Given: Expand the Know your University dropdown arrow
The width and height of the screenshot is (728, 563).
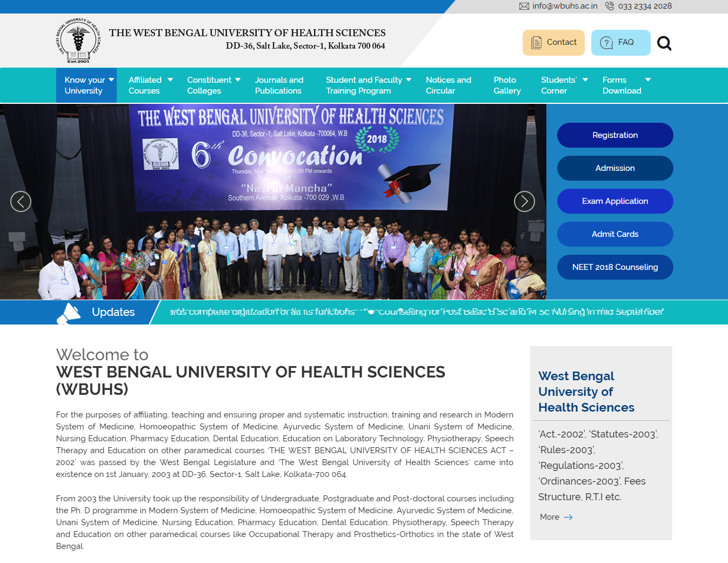Looking at the screenshot, I should 111,80.
